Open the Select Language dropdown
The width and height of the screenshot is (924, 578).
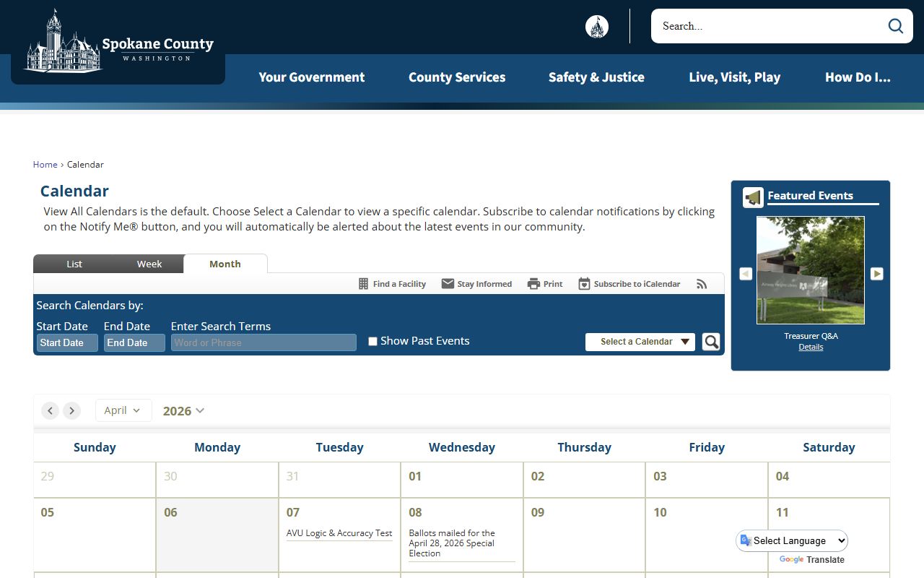[x=792, y=540]
